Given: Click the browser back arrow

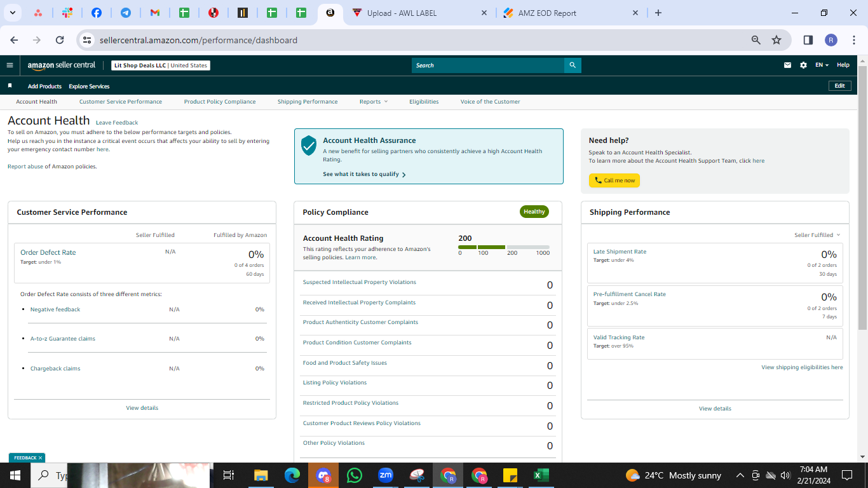Looking at the screenshot, I should [15, 40].
